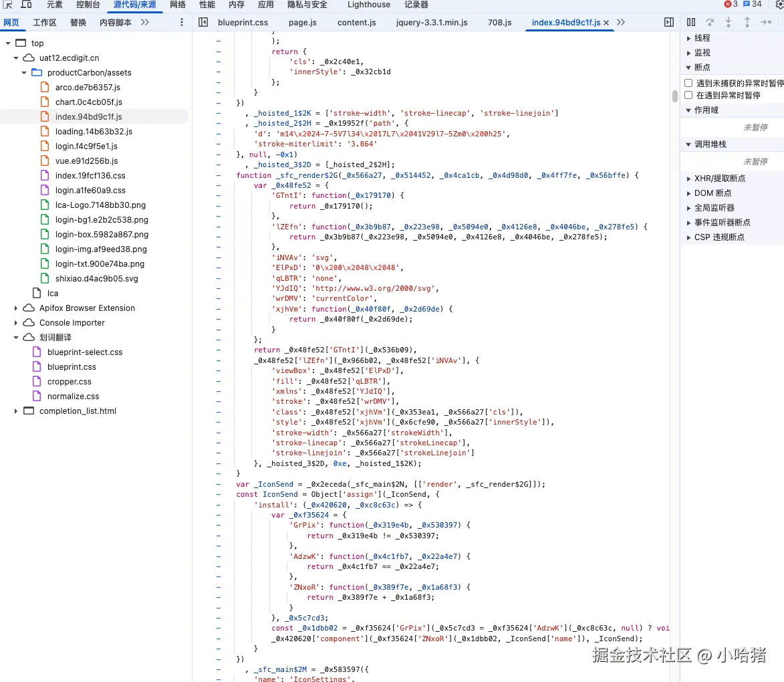This screenshot has width=784, height=682.
Task: Expand Console Importer node
Action: pyautogui.click(x=16, y=323)
